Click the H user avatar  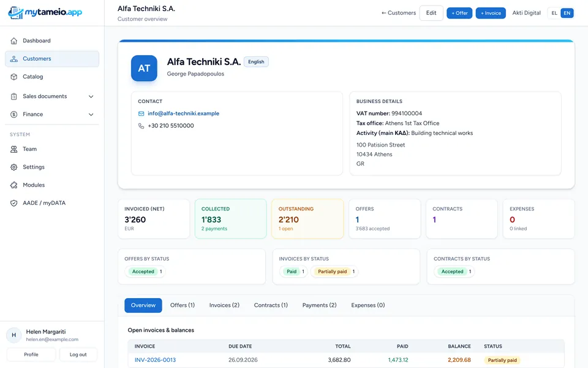tap(14, 335)
